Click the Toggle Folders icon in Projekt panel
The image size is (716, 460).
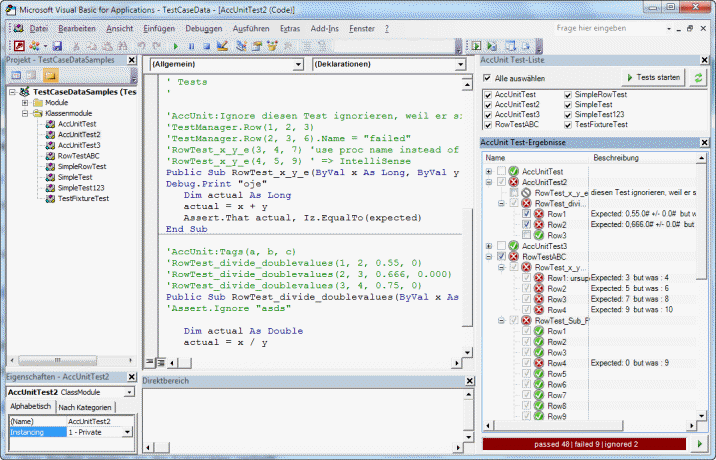(49, 76)
